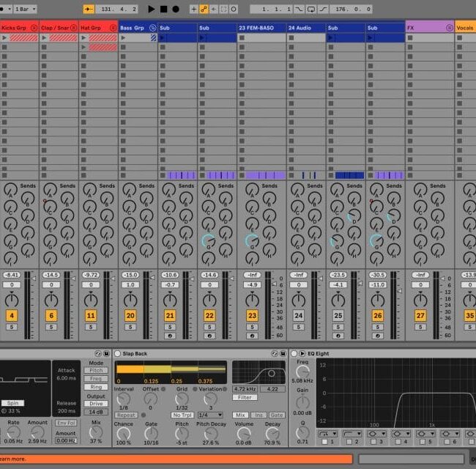This screenshot has width=476, height=469.
Task: Deactivate track 21 with its activator button
Action: point(170,316)
